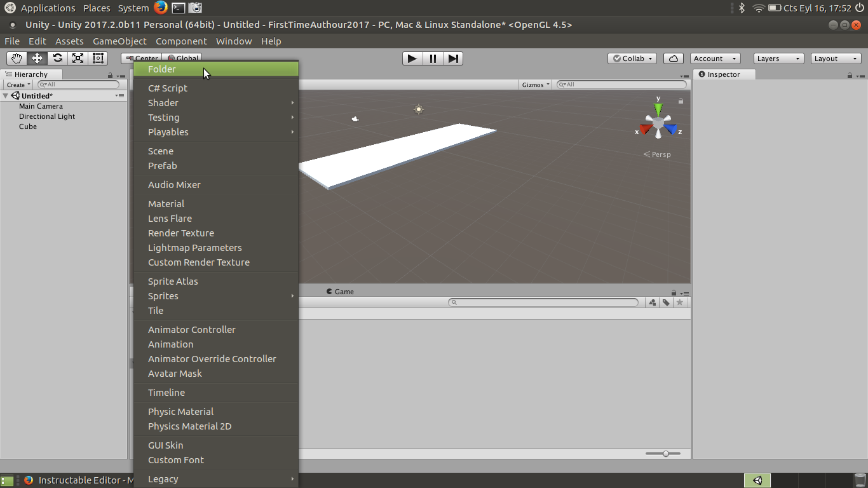Choose Animator Controller from the menu
Image resolution: width=868 pixels, height=488 pixels.
click(x=216, y=330)
